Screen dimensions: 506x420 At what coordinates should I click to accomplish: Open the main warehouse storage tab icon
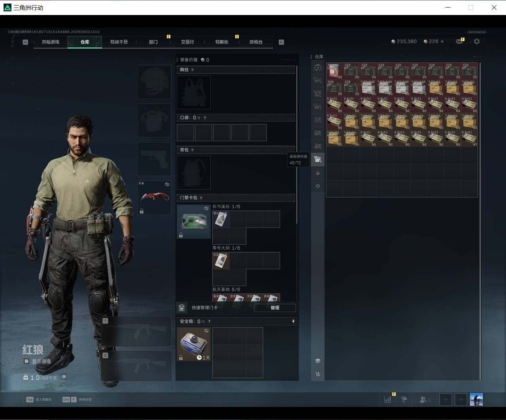click(x=318, y=68)
